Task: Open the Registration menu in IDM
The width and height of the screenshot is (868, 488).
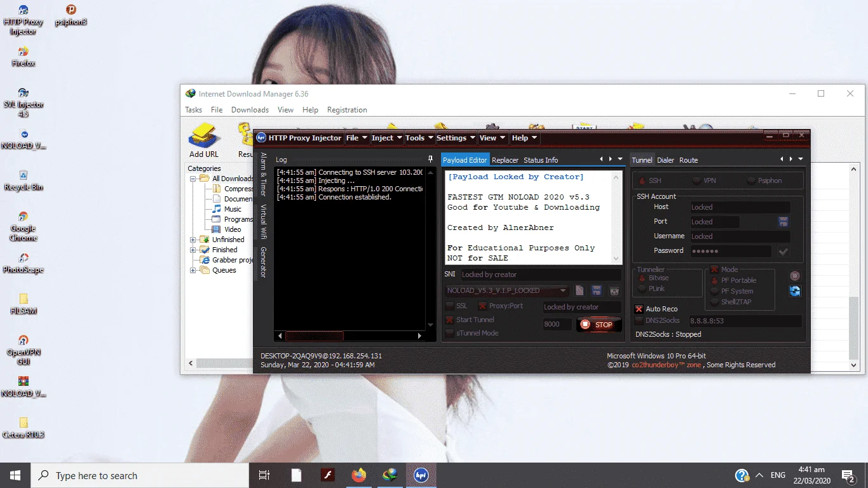Action: (347, 110)
